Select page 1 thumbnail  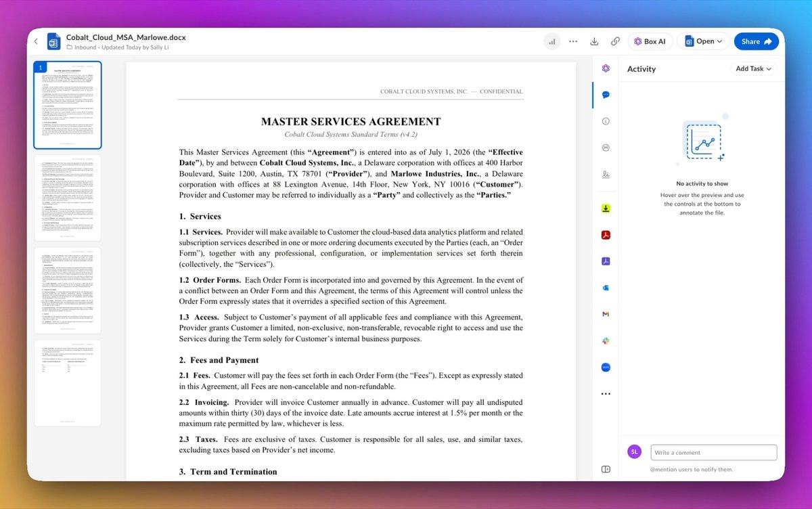point(68,105)
